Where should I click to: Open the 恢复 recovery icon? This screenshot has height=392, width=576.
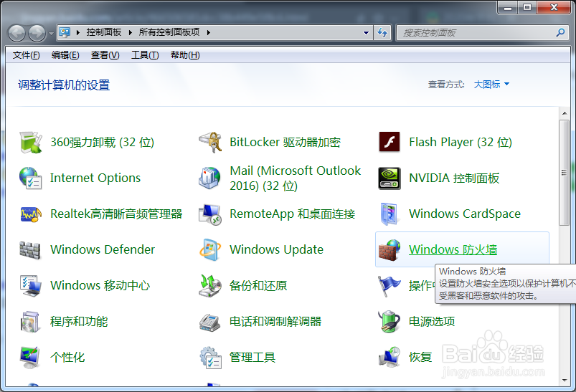click(x=389, y=357)
